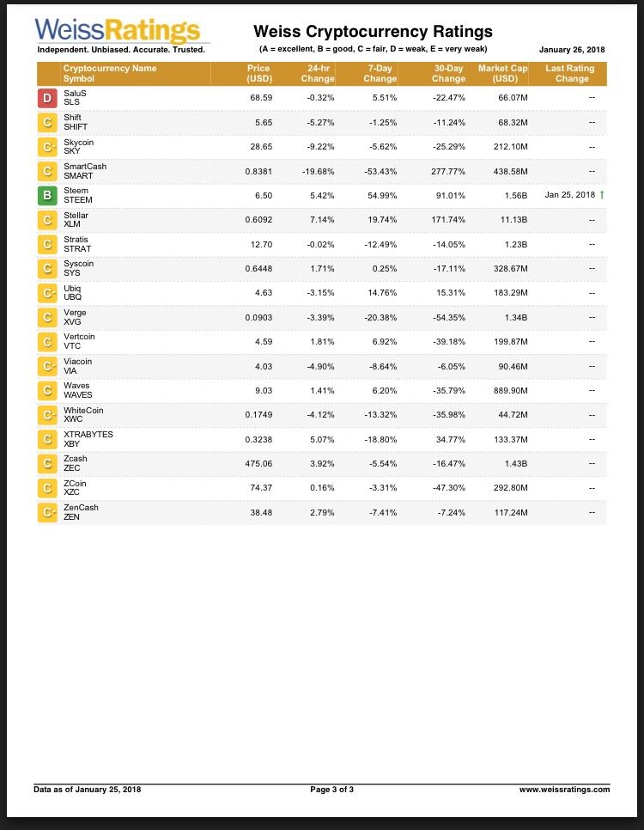Open the www.weissratings.com footer link

[564, 790]
